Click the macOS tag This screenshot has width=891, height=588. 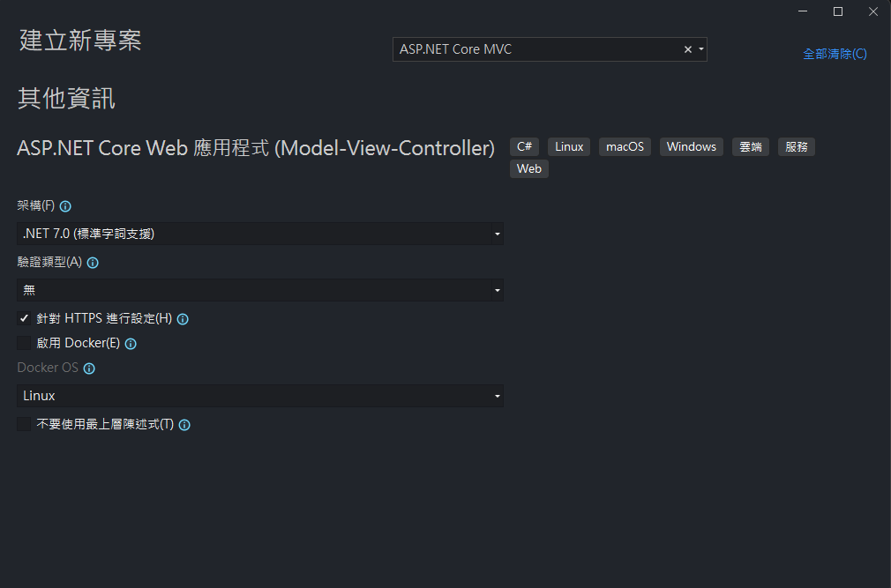625,146
